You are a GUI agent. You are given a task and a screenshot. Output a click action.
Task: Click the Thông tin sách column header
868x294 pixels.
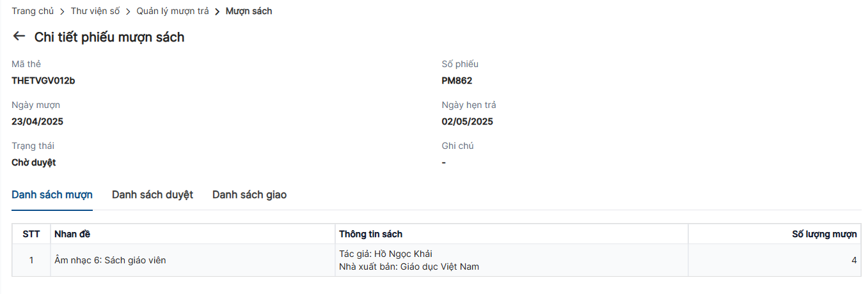(x=371, y=234)
